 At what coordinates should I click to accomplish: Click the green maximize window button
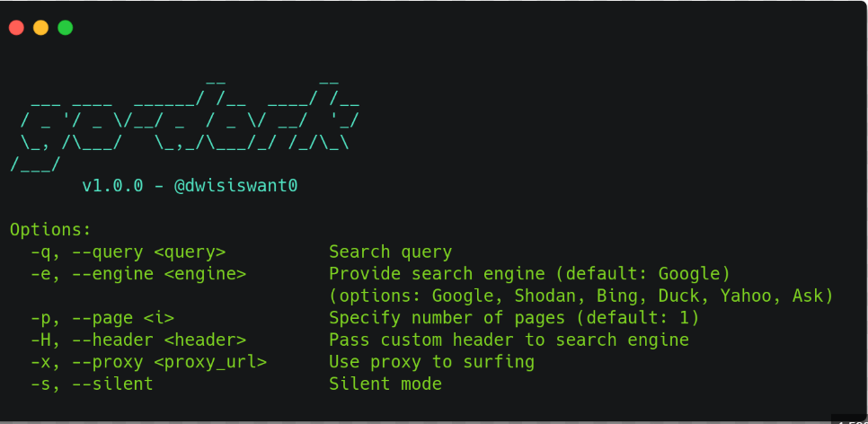(x=65, y=28)
